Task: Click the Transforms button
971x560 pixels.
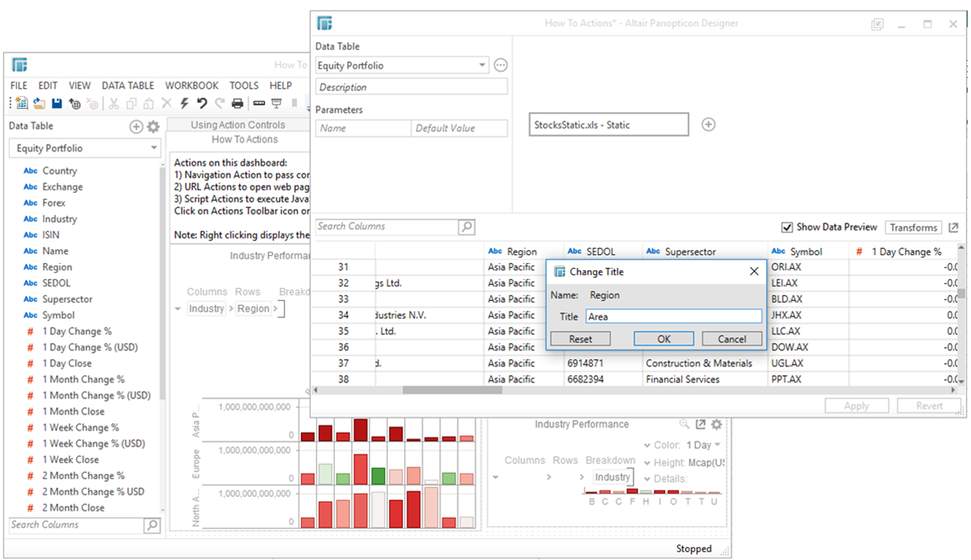Action: point(913,227)
